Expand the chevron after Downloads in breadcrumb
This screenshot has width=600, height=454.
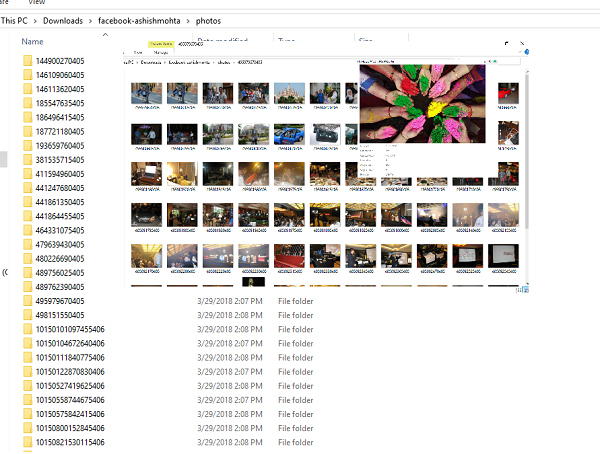pyautogui.click(x=90, y=21)
